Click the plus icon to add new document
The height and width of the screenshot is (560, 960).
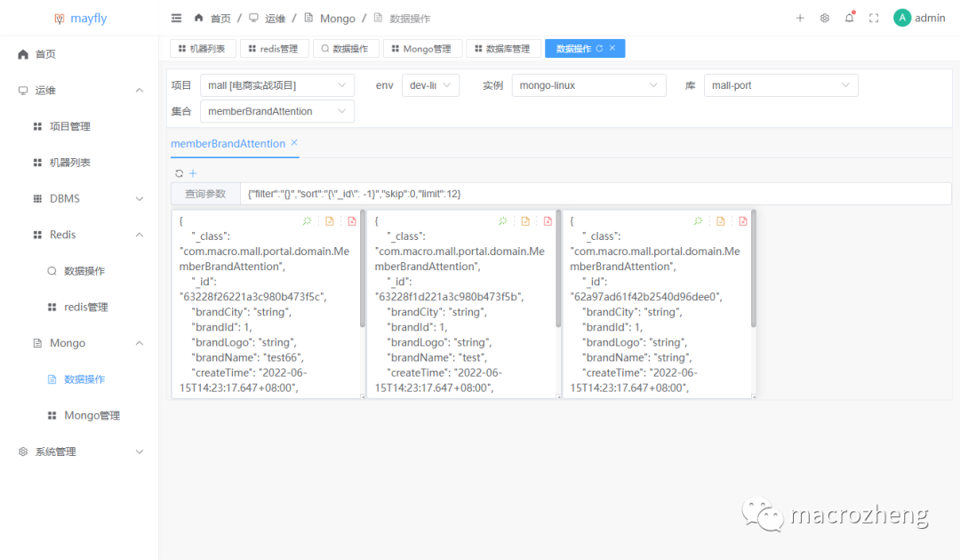click(193, 173)
